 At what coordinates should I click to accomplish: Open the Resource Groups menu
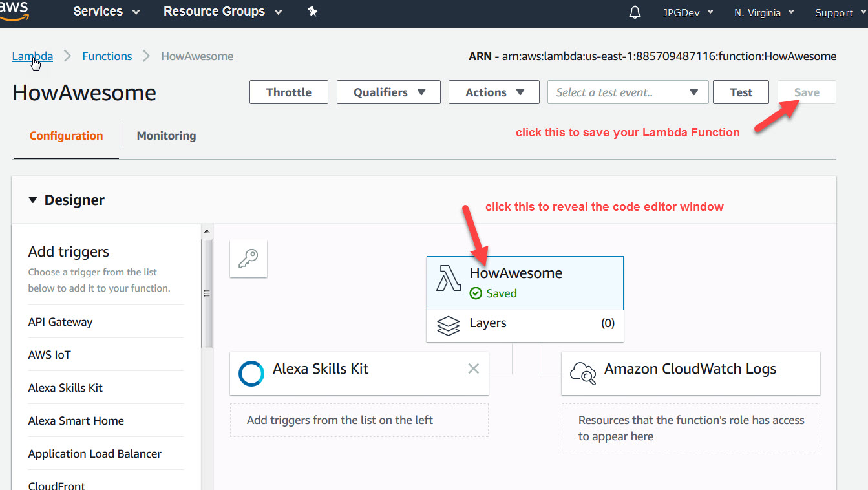click(x=222, y=12)
